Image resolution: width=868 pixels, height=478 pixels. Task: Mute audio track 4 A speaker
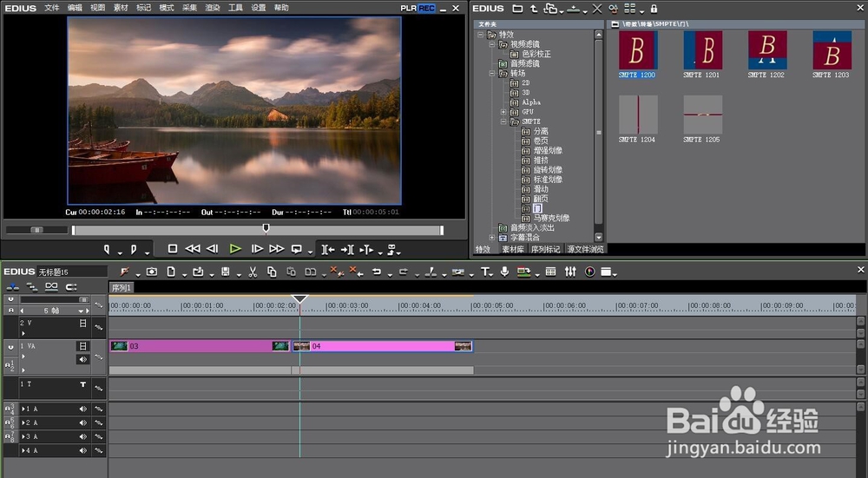point(83,450)
